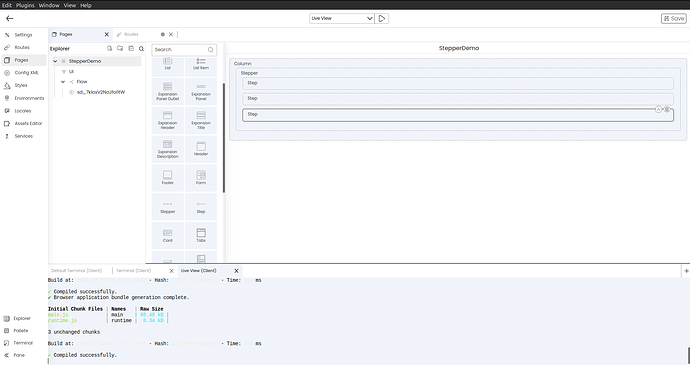Add a new terminal with plus icon

click(x=686, y=271)
